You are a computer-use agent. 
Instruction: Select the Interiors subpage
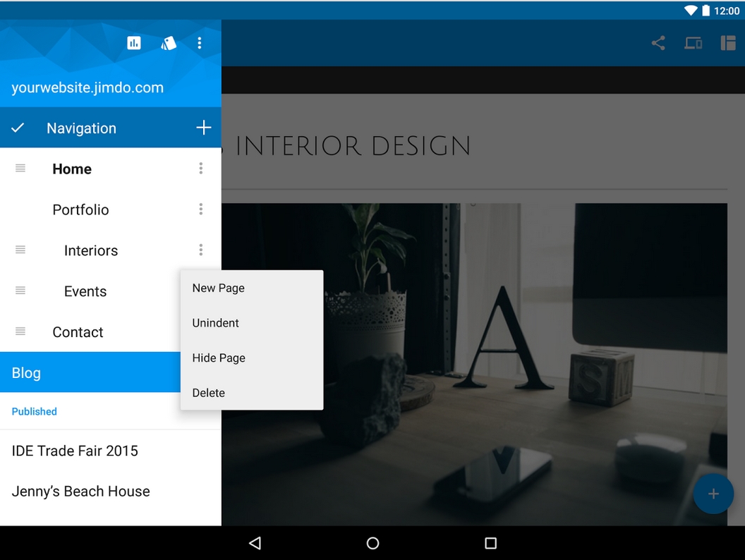[x=91, y=250]
